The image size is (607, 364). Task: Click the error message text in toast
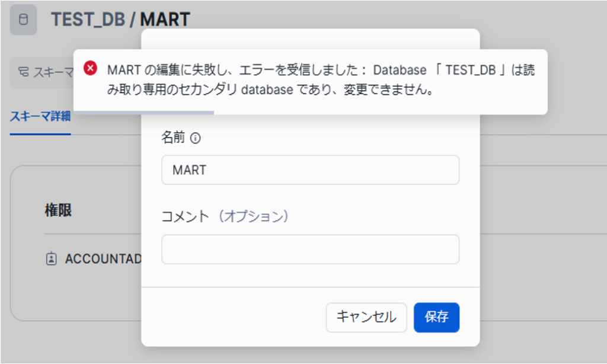coord(320,81)
